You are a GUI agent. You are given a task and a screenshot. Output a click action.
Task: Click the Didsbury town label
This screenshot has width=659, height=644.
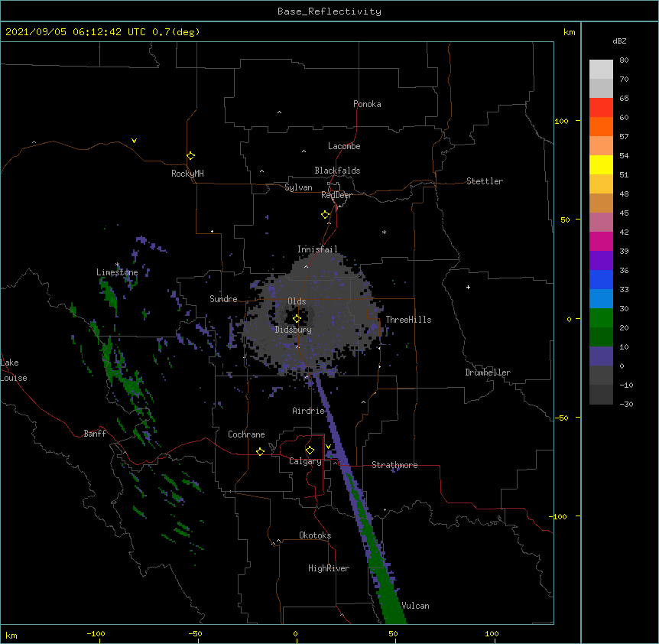[x=294, y=330]
